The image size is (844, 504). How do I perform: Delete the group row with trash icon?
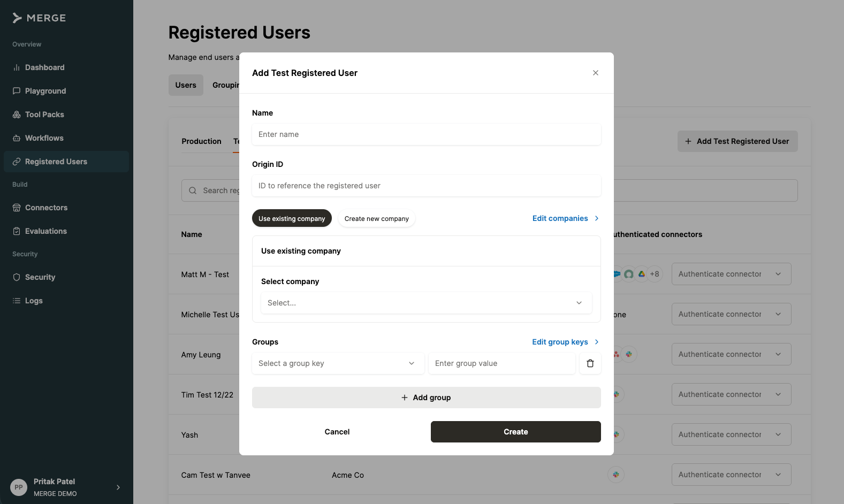tap(590, 363)
